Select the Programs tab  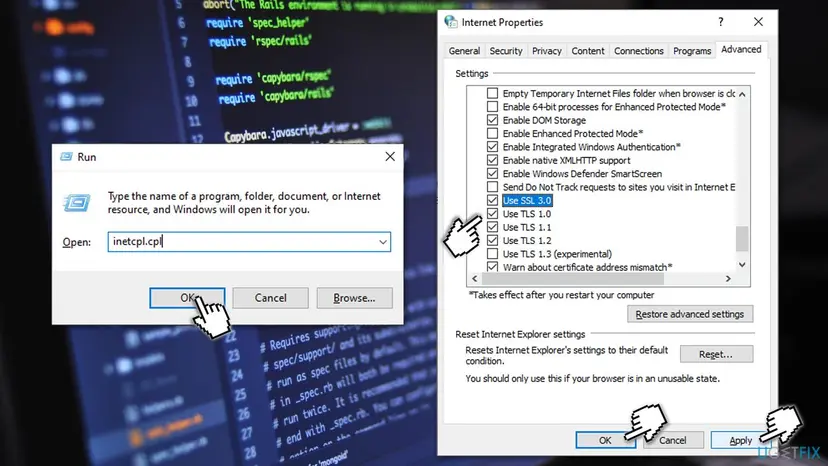(692, 51)
